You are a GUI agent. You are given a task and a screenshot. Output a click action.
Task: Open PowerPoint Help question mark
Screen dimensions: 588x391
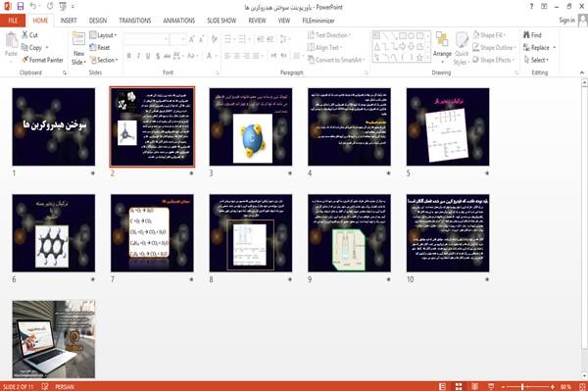531,7
